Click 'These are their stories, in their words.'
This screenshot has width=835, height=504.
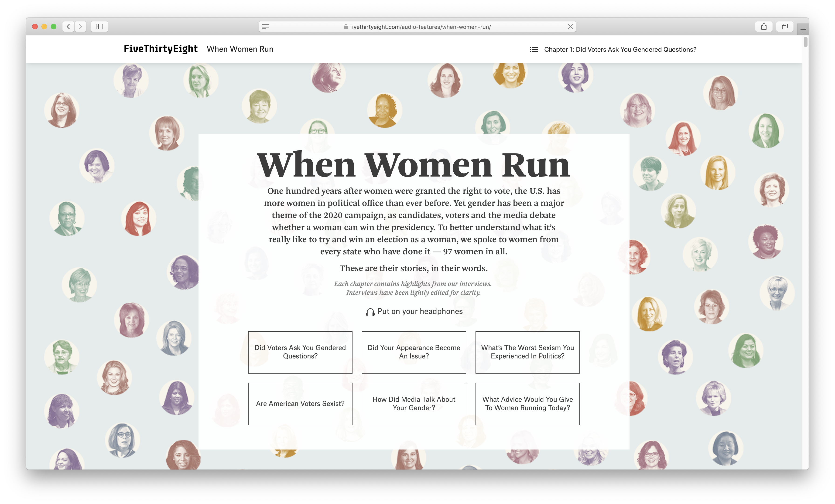pyautogui.click(x=414, y=268)
